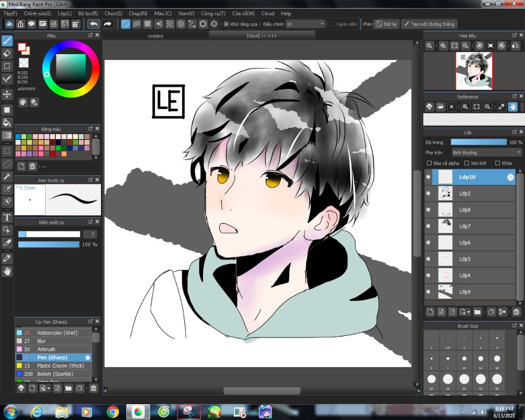Hide the Lớp7 layer
The width and height of the screenshot is (525, 420).
point(428,226)
